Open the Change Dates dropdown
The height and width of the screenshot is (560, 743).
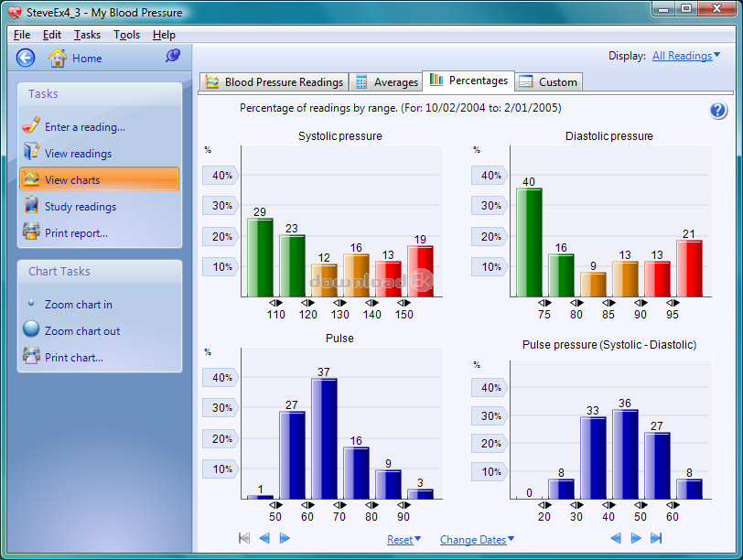click(477, 540)
